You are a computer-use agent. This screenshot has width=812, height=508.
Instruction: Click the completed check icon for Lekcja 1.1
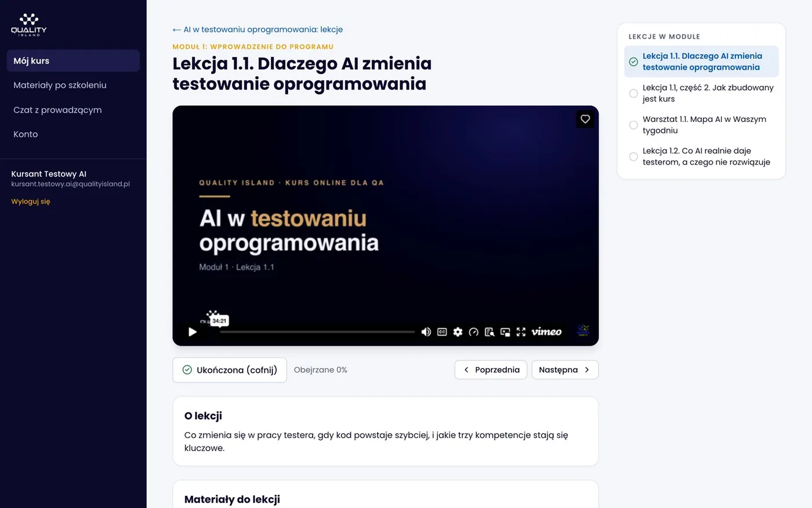point(633,62)
